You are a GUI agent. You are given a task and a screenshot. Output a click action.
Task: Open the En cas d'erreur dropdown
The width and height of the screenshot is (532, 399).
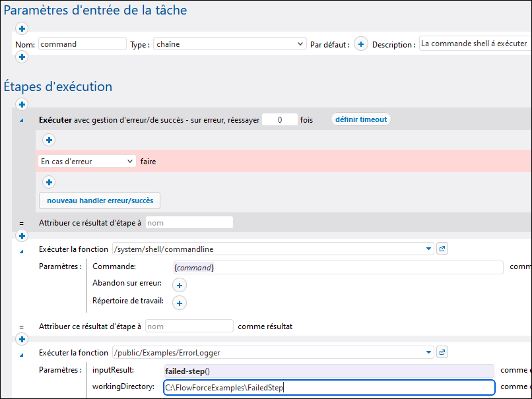click(x=86, y=161)
